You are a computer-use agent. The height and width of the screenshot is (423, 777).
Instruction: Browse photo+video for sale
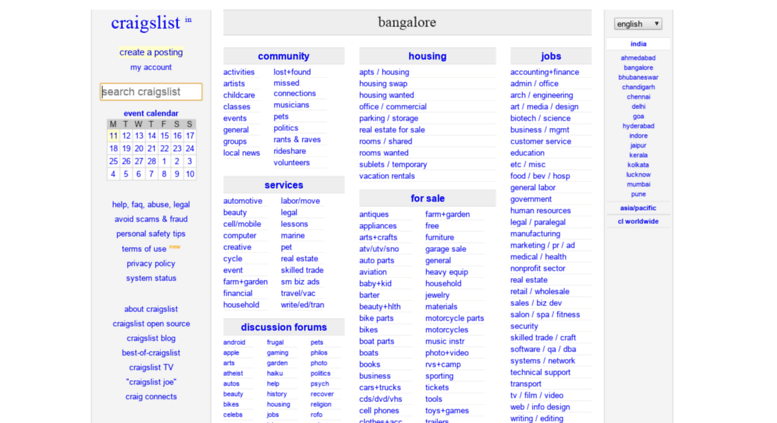pyautogui.click(x=447, y=353)
